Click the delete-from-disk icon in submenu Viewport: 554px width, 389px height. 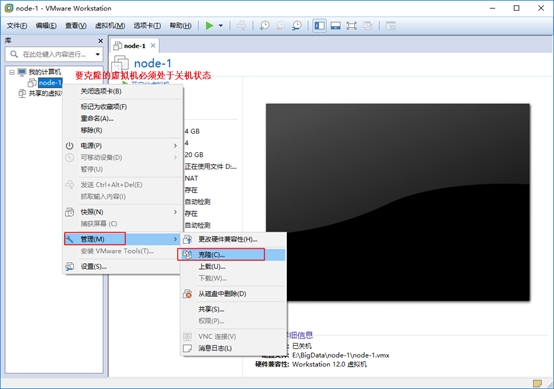[x=188, y=294]
